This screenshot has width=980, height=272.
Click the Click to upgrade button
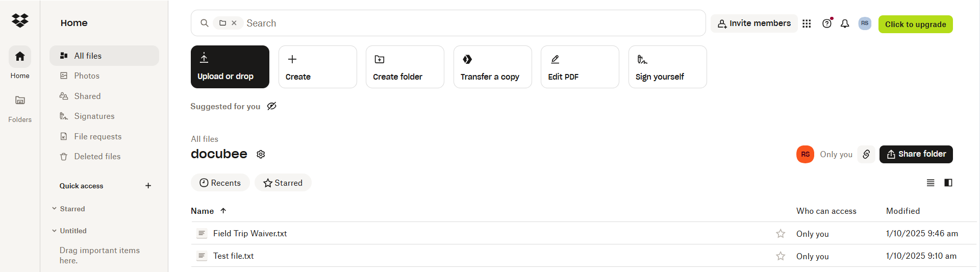[x=915, y=24]
